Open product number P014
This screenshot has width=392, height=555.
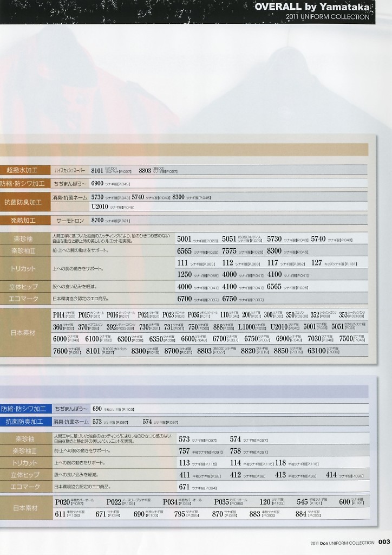coord(59,315)
